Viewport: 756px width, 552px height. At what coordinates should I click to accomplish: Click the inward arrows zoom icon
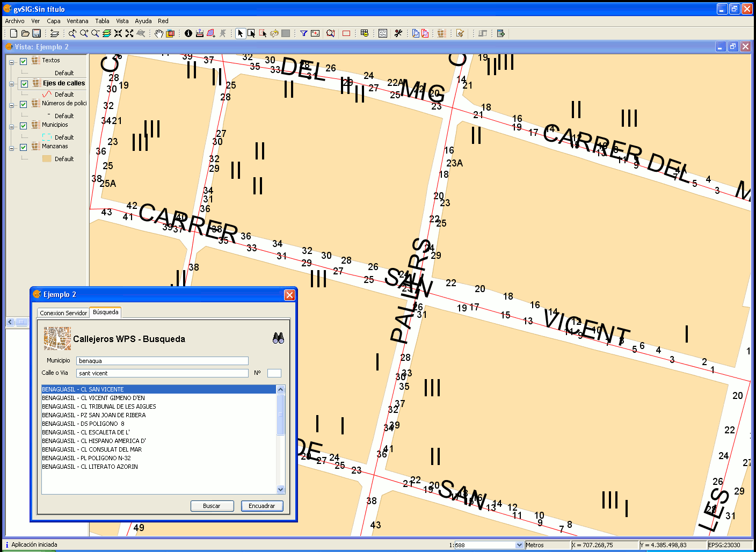pyautogui.click(x=118, y=33)
